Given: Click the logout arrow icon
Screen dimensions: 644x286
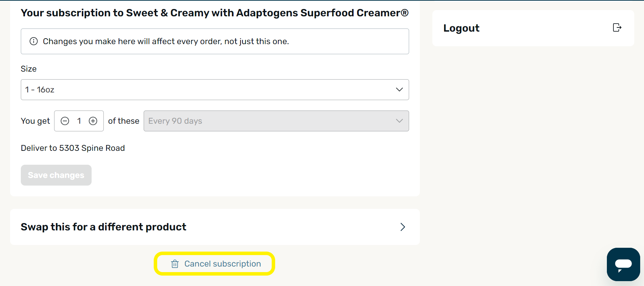Looking at the screenshot, I should click(617, 27).
